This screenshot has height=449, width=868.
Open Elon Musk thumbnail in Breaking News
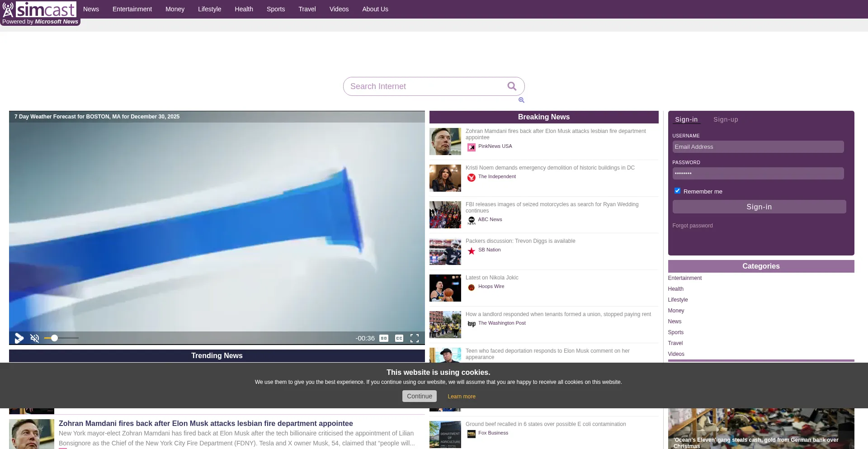click(x=445, y=142)
